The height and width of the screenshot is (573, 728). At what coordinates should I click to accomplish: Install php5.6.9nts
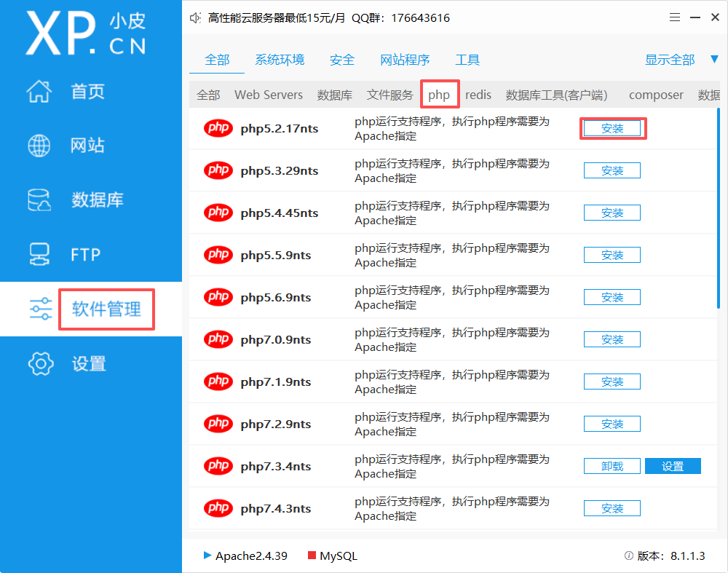[x=612, y=297]
